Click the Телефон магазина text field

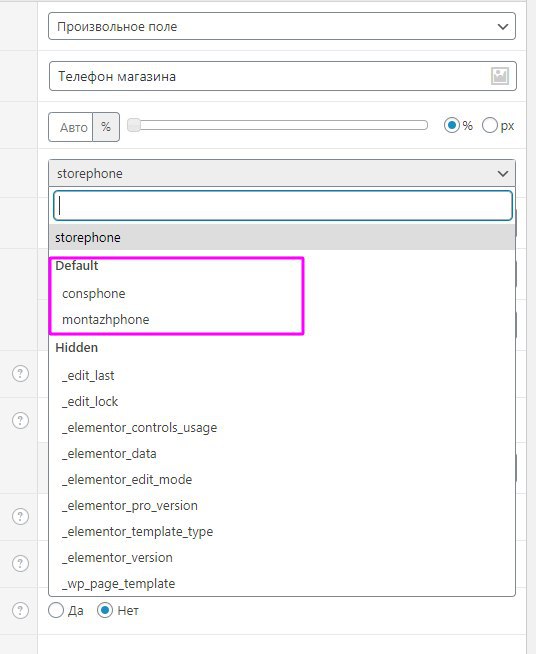point(283,76)
